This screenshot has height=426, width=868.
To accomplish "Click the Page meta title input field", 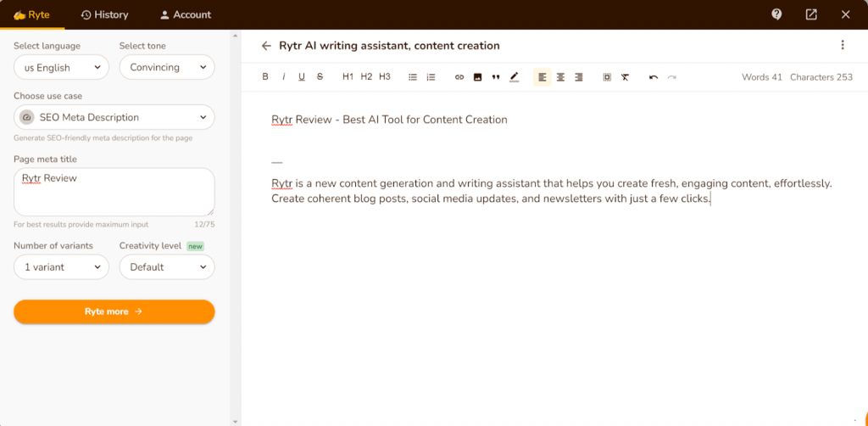I will coord(114,192).
